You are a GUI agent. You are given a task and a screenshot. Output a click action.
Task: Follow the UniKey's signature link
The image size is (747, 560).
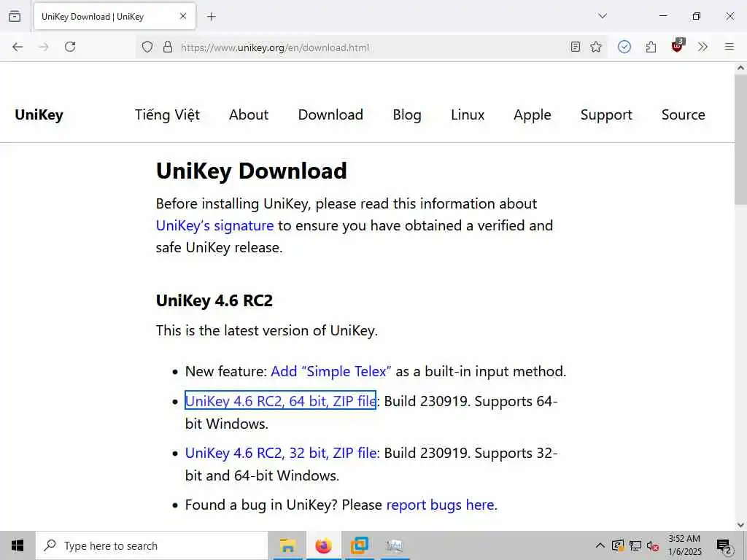215,226
